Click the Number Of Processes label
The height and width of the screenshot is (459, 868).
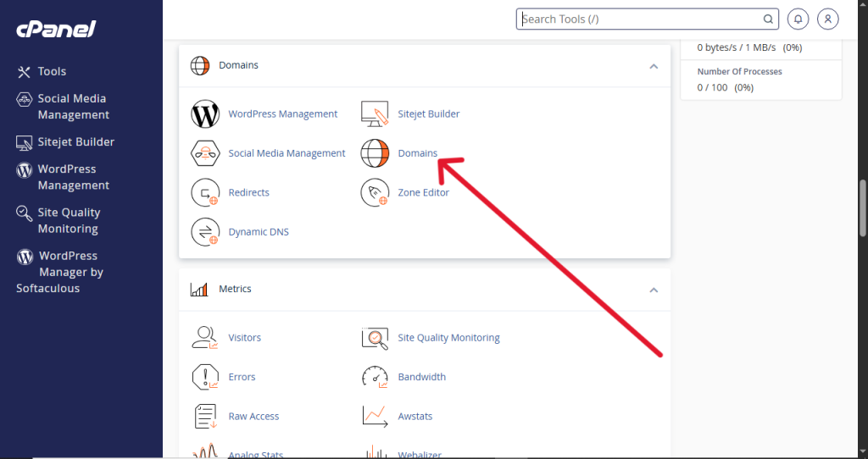[x=739, y=71]
